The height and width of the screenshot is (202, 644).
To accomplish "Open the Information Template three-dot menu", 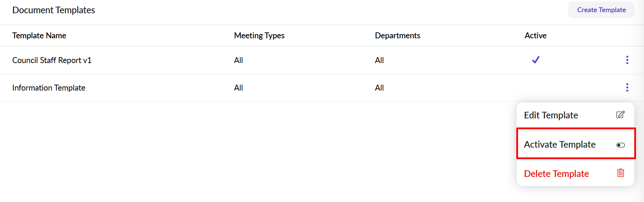I will [627, 87].
